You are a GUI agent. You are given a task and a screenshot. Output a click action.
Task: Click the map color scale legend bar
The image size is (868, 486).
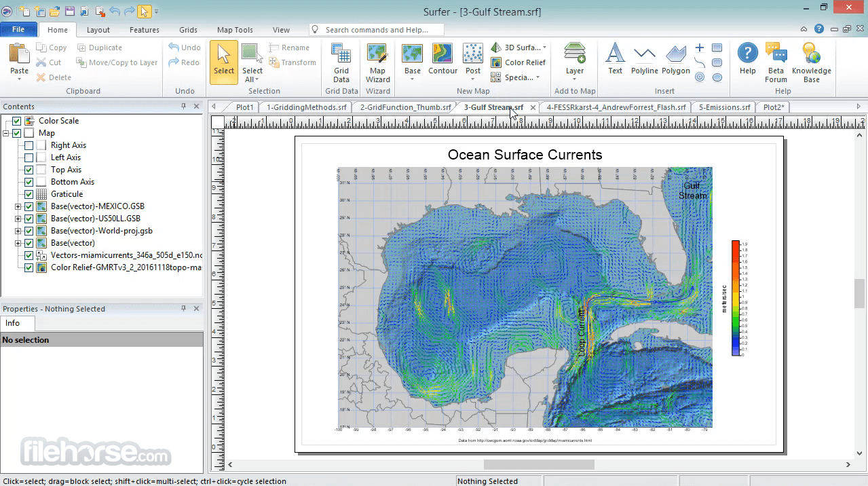click(736, 298)
